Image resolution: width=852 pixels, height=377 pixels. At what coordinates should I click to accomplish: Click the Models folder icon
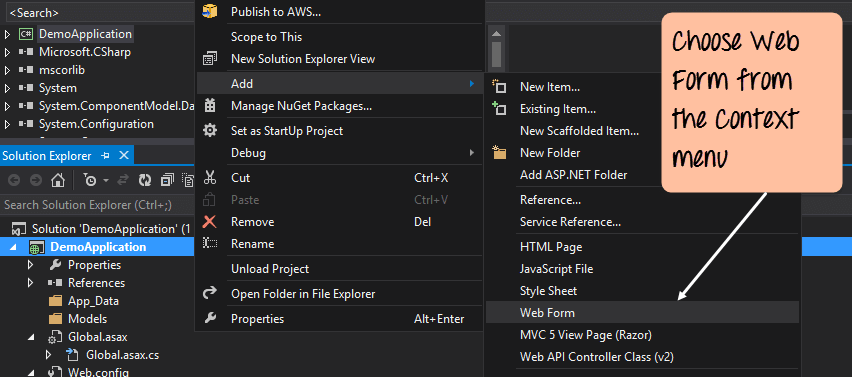(x=55, y=319)
